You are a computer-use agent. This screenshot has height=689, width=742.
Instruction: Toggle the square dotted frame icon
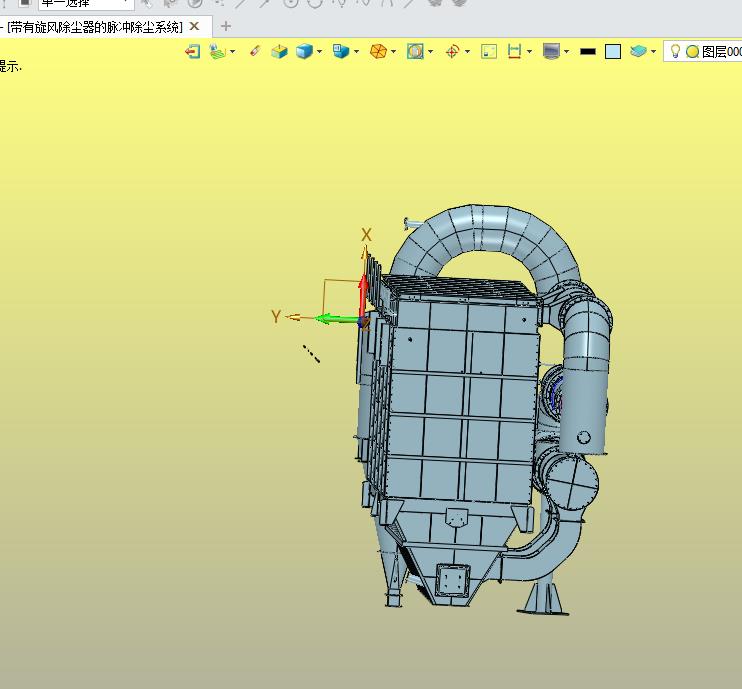pos(489,51)
